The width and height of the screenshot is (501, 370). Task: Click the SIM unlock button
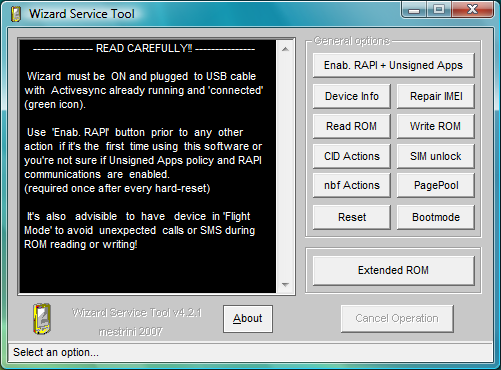point(436,156)
